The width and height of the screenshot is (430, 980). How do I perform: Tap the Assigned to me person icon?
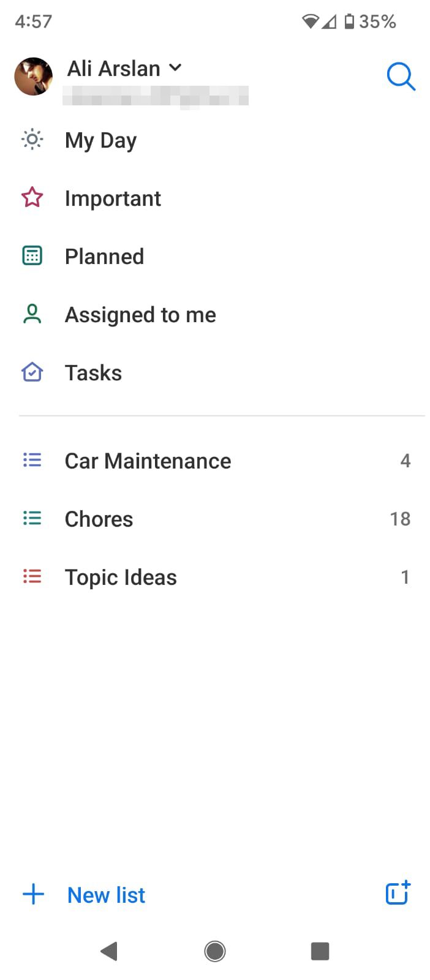(x=32, y=314)
